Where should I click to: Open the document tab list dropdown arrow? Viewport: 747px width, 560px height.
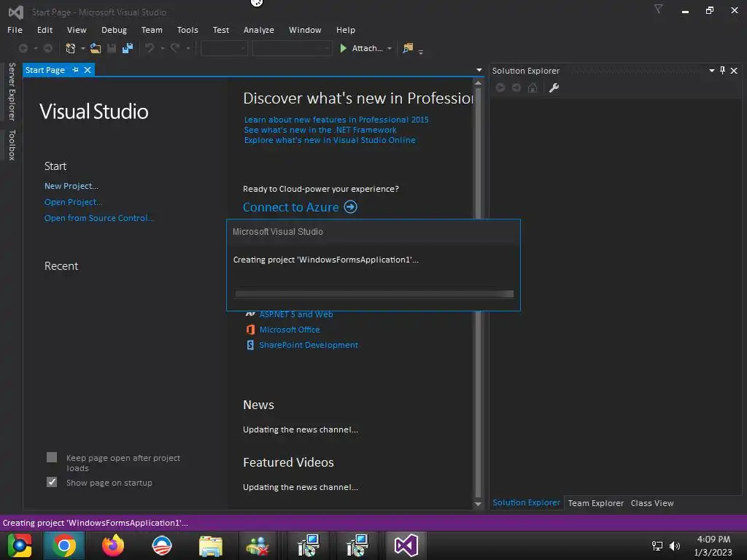point(479,70)
